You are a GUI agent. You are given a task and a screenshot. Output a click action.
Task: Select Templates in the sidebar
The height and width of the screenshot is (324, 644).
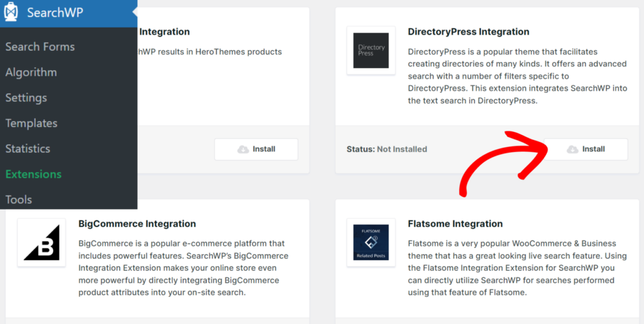[31, 123]
